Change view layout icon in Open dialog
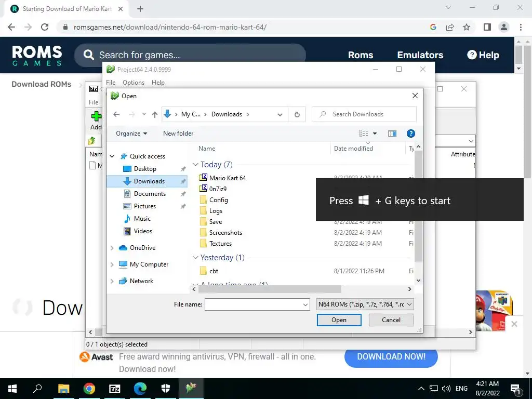The height and width of the screenshot is (399, 532). pos(364,134)
